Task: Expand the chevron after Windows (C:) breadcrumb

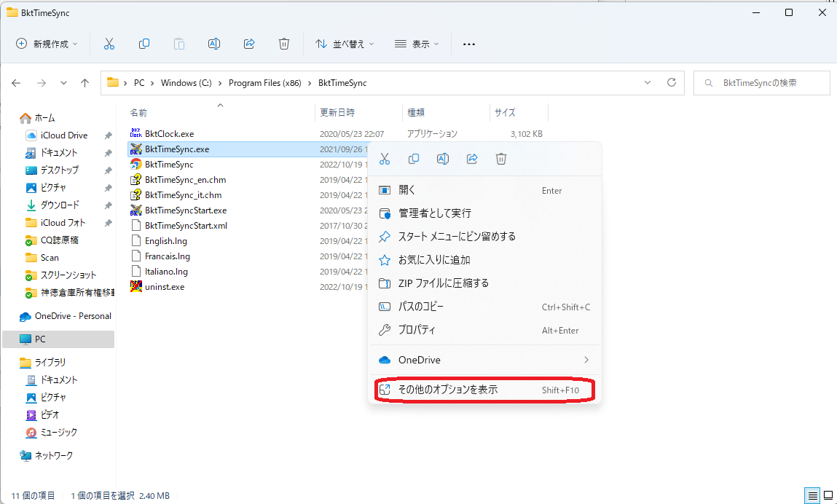Action: coord(221,83)
